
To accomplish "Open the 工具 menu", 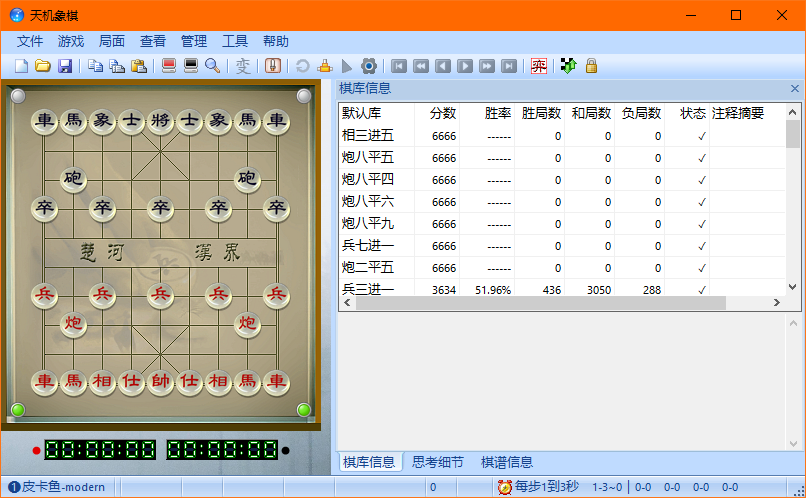I will (235, 41).
